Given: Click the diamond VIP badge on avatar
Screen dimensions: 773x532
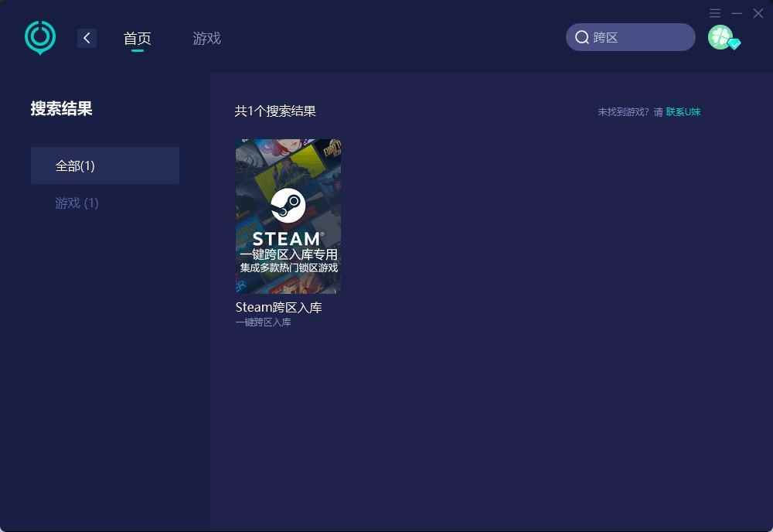Looking at the screenshot, I should (x=734, y=44).
